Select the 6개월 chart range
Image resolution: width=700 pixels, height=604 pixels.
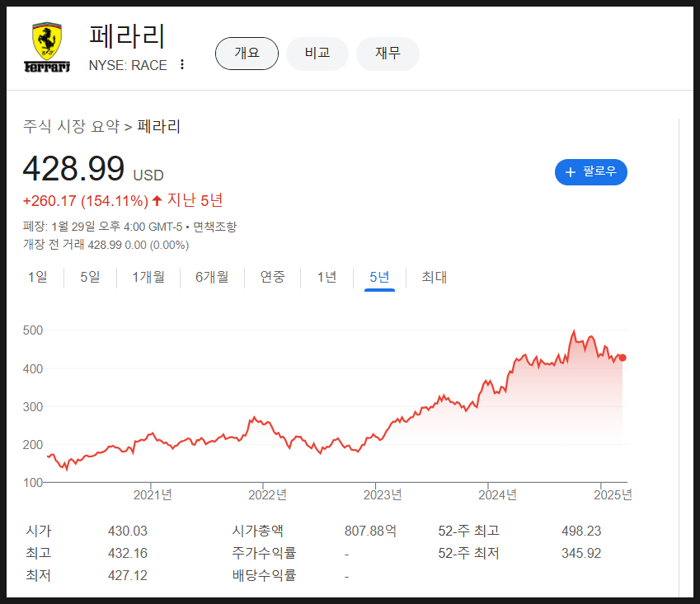[x=212, y=277]
